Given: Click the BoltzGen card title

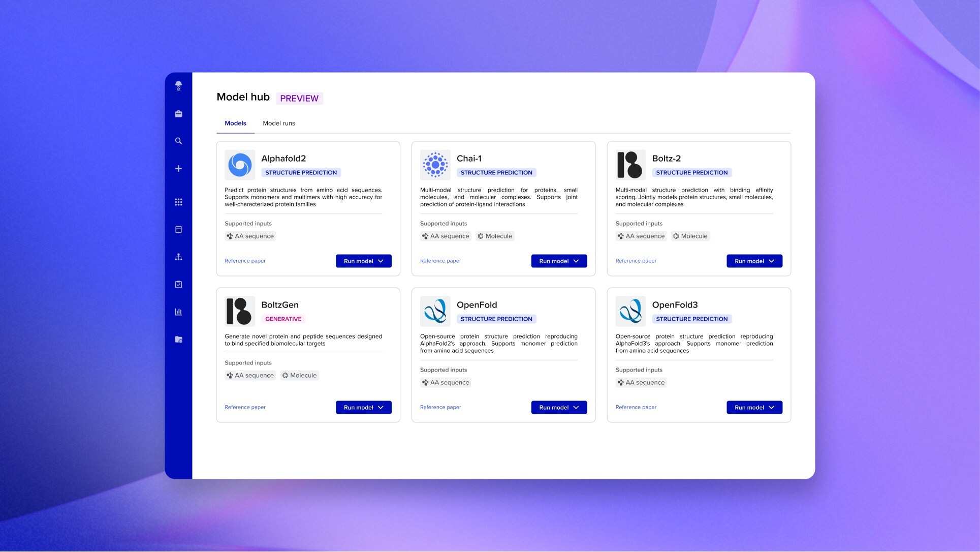Looking at the screenshot, I should tap(280, 305).
